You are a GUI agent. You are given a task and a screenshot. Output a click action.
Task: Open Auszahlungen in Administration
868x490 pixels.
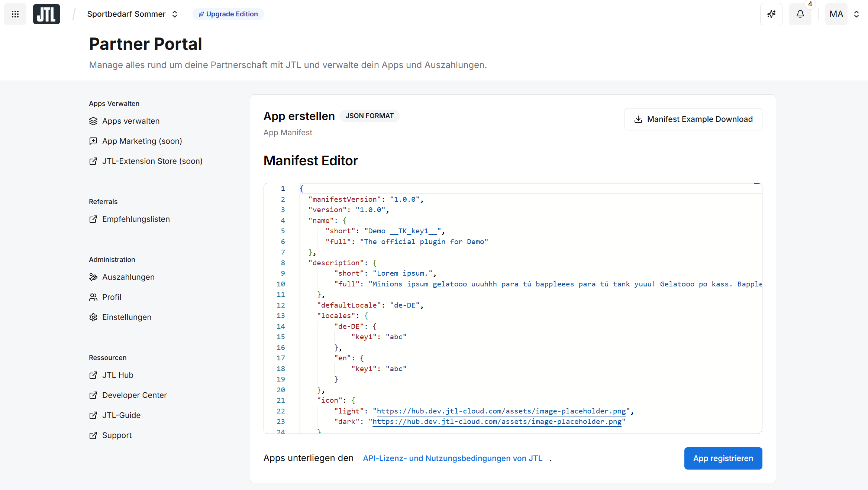[128, 277]
